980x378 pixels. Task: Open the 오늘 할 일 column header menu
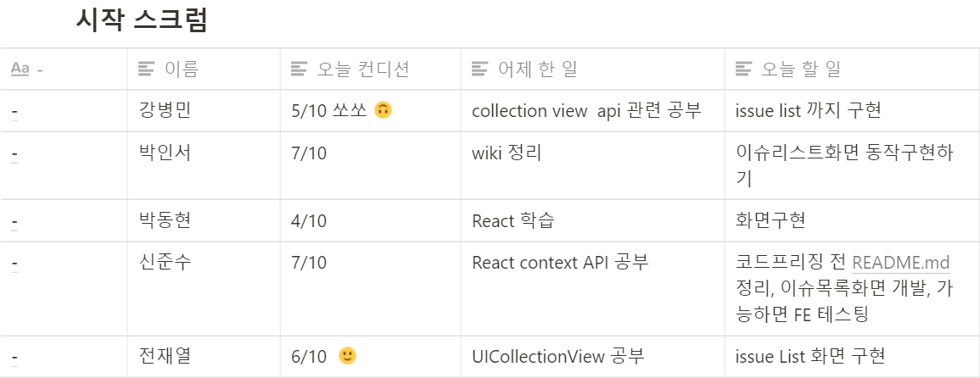click(853, 69)
